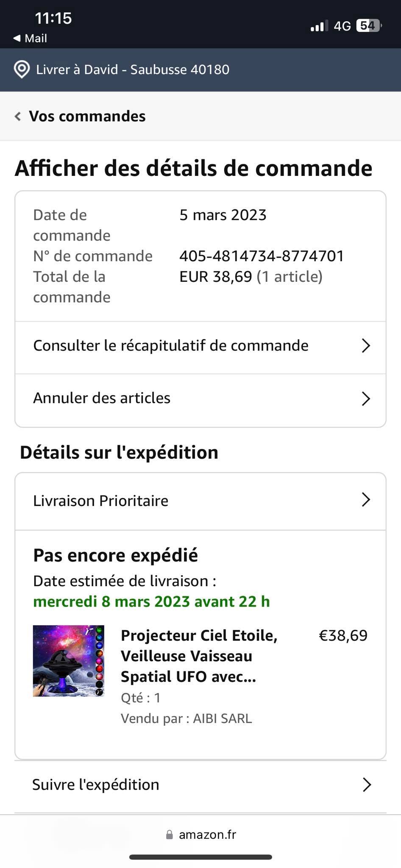Screen dimensions: 401x868
Task: Open Projecteur Ciel Etoile product title
Action: [199, 656]
